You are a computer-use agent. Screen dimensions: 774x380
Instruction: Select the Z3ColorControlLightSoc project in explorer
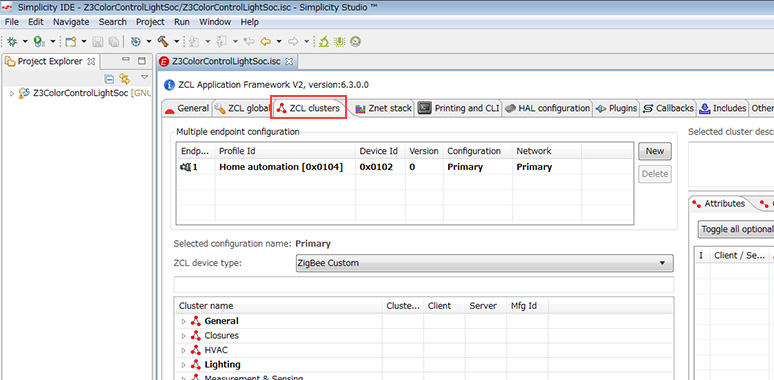tap(80, 93)
